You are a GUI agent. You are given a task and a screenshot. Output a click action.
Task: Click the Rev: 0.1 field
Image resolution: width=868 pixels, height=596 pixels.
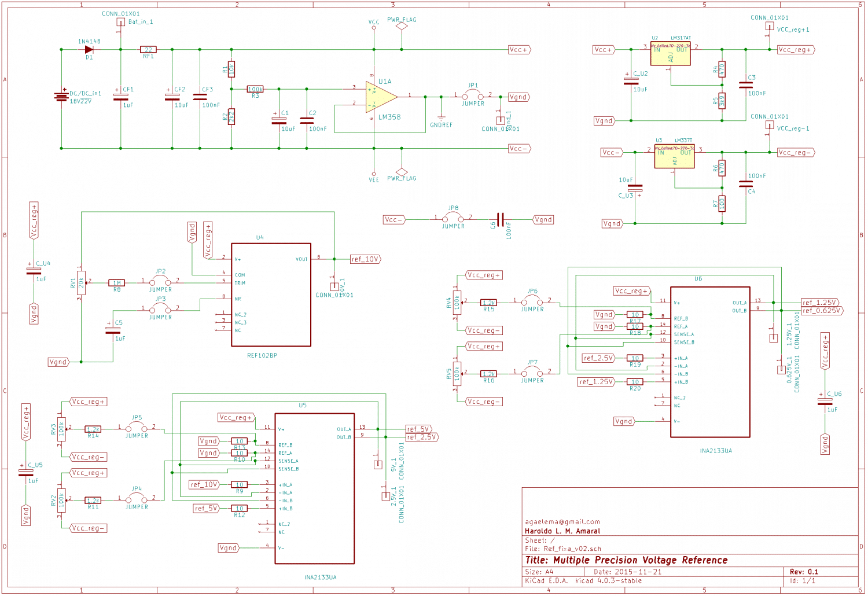click(x=804, y=572)
